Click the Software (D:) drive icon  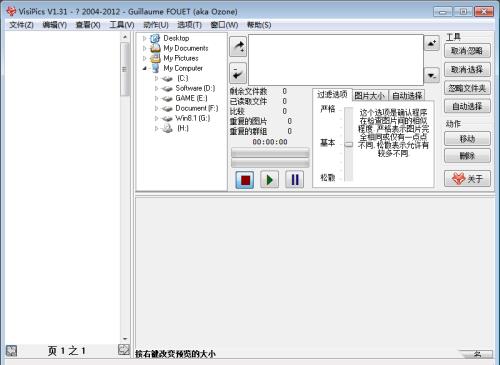click(167, 89)
